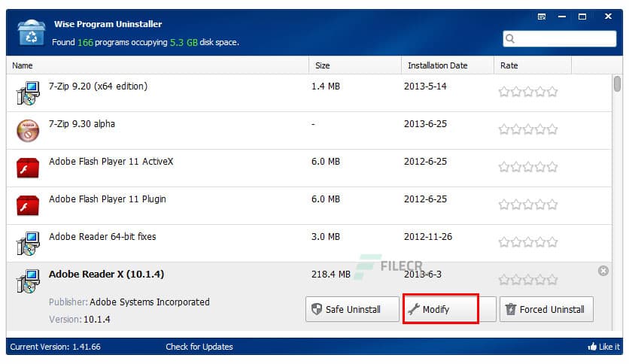The width and height of the screenshot is (629, 364).
Task: Select Adobe Flash Player 11 ActiveX entry
Action: (x=309, y=168)
